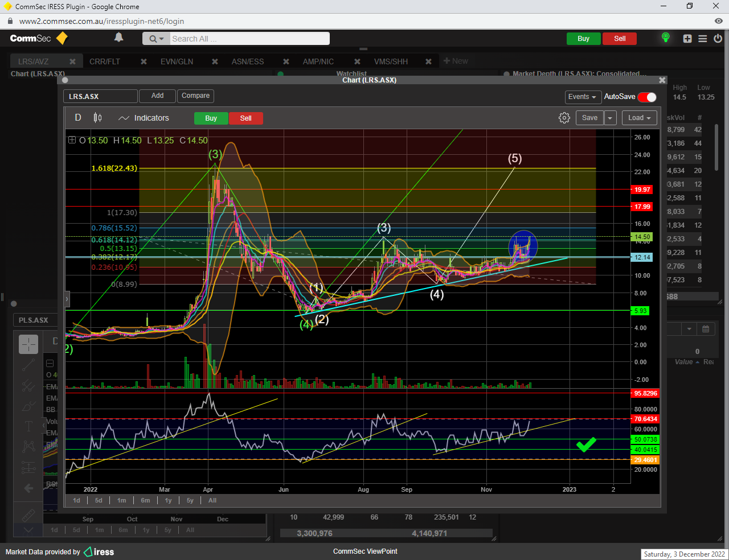The height and width of the screenshot is (560, 729).
Task: Expand the Events dropdown
Action: click(x=582, y=97)
